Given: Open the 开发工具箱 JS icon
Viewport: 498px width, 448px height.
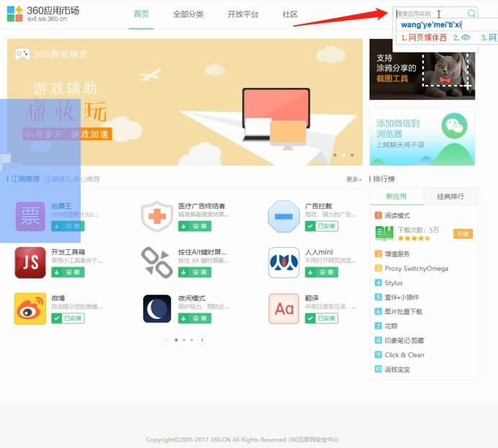Looking at the screenshot, I should (x=30, y=262).
